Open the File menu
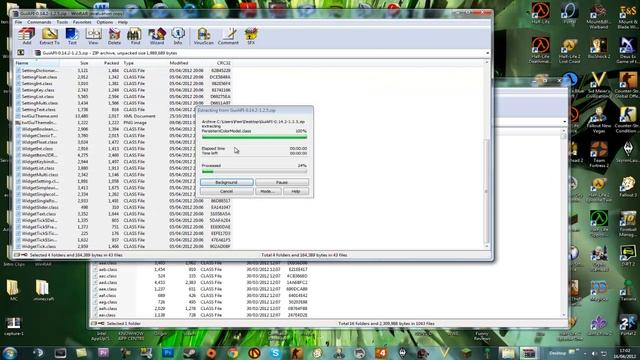 (x=18, y=22)
